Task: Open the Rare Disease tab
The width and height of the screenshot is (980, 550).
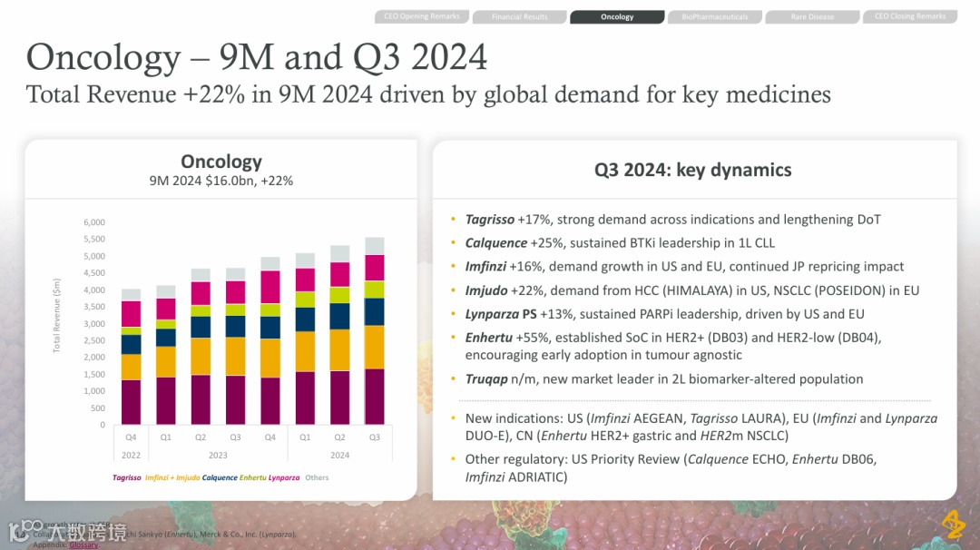Action: pos(812,17)
